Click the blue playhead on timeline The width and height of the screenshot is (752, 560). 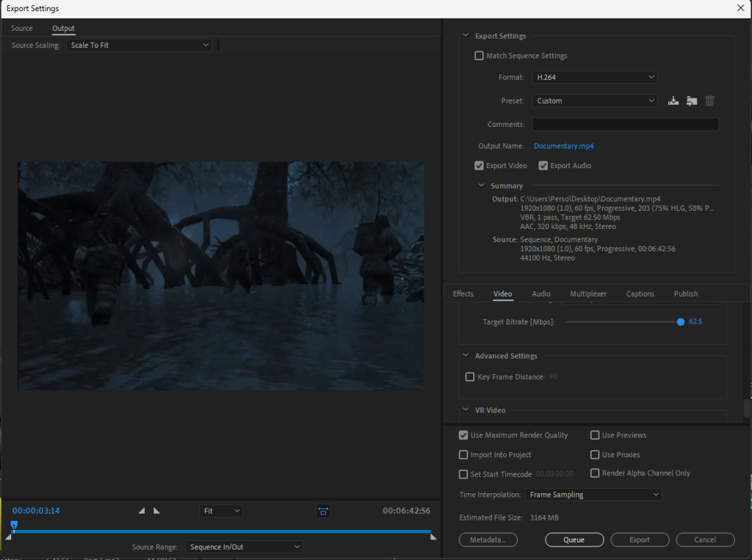tap(15, 526)
